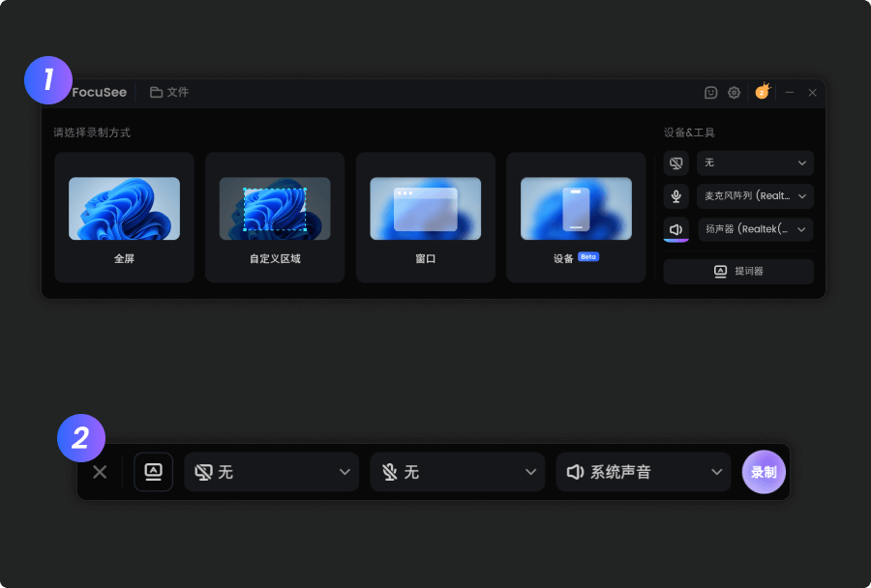Pick the 窗口 recording mode
Screen dimensions: 871x588
pos(426,217)
